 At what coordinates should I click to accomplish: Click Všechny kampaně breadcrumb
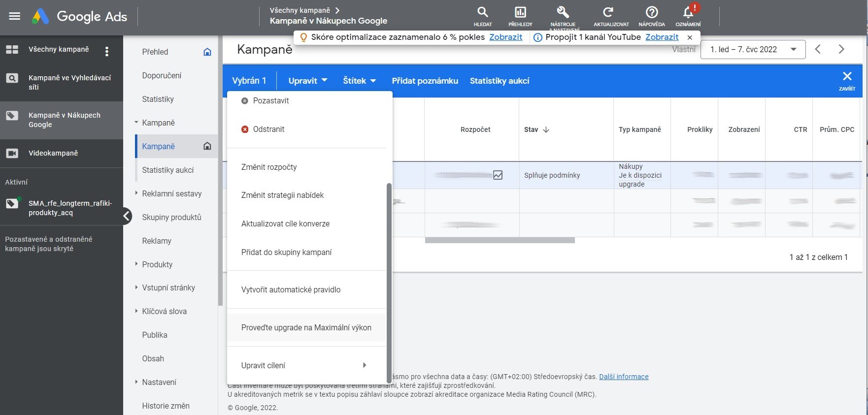tap(300, 10)
